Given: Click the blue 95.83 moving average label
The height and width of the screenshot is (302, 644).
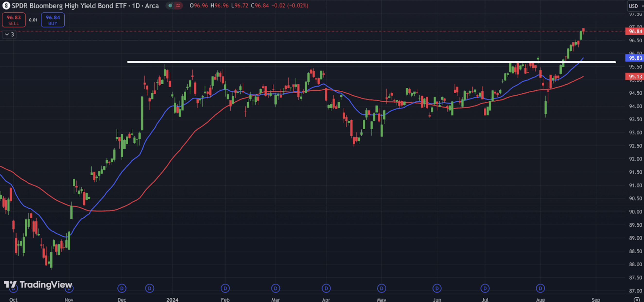Looking at the screenshot, I should coord(635,58).
